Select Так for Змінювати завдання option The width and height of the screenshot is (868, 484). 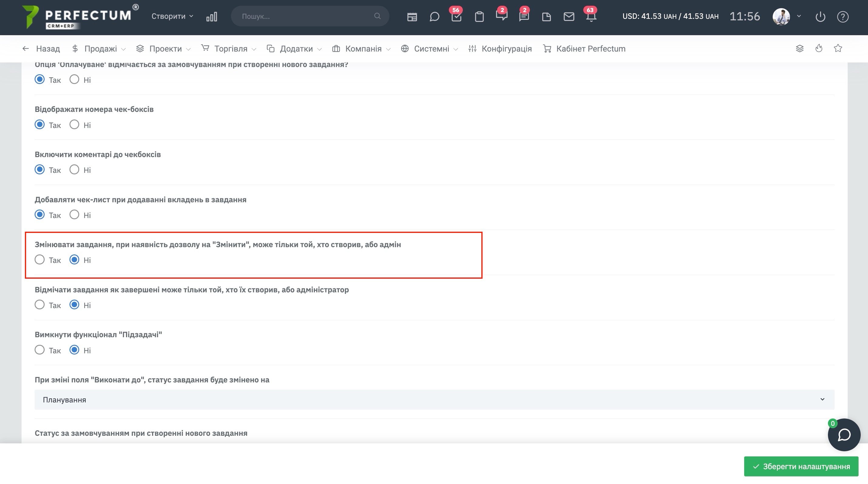40,260
